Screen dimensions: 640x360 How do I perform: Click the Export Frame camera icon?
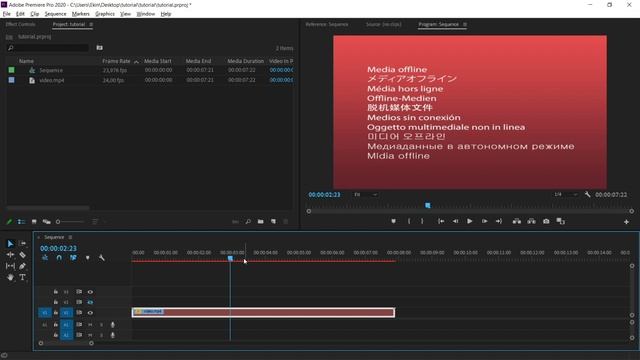(x=546, y=221)
